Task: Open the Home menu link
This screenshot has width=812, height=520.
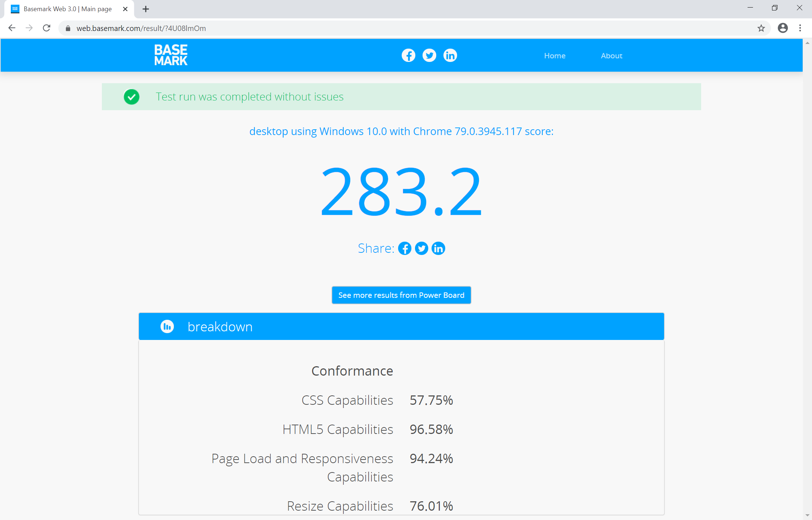Action: (555, 56)
